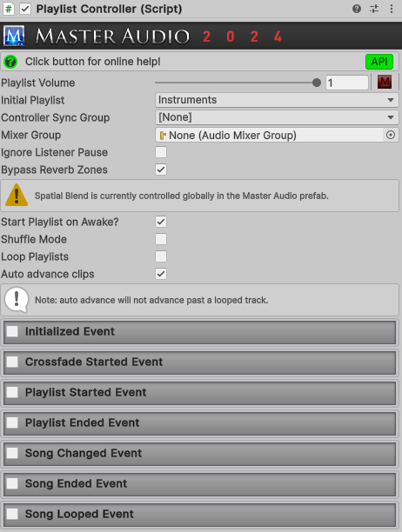
Task: Click the exclamation note bubble icon
Action: (17, 300)
